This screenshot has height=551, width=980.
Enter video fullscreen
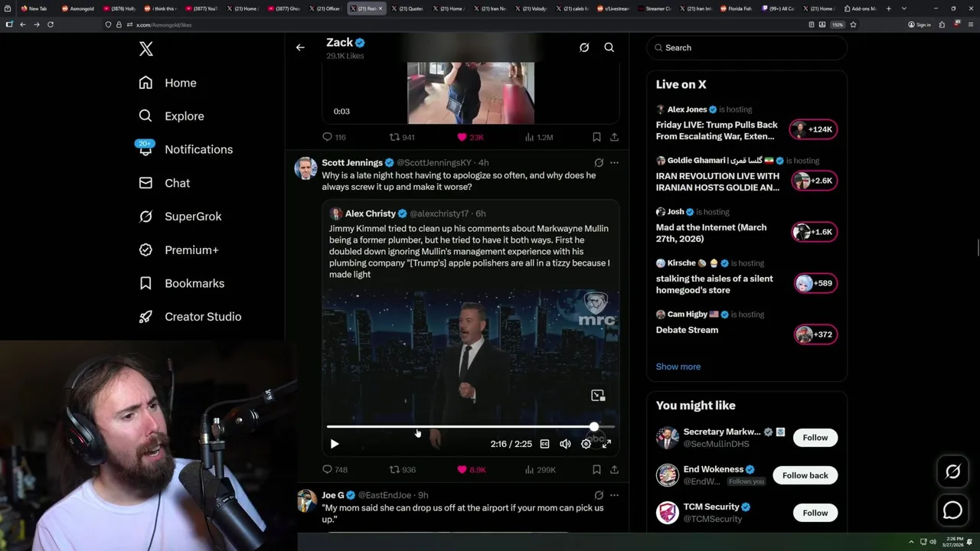606,444
